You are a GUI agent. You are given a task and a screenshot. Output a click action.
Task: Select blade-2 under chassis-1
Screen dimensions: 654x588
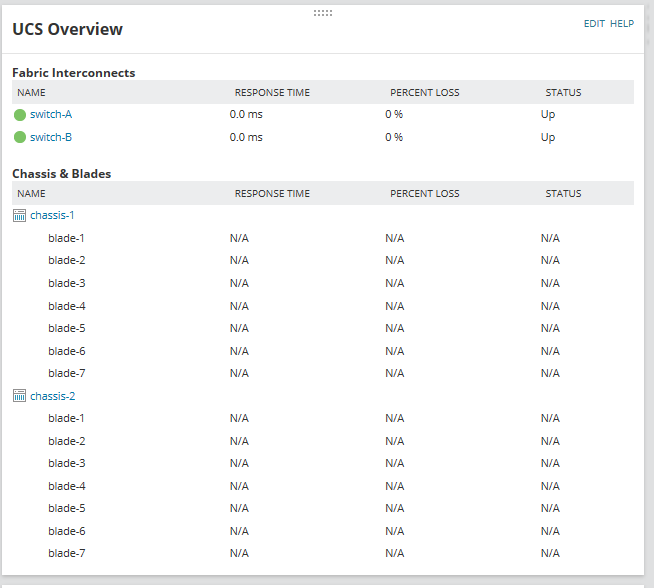(x=67, y=260)
